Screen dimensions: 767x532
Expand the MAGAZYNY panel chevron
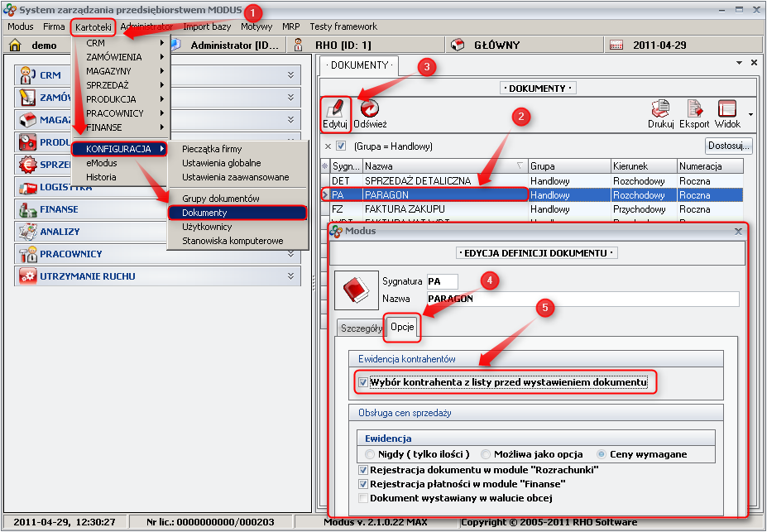coord(291,120)
